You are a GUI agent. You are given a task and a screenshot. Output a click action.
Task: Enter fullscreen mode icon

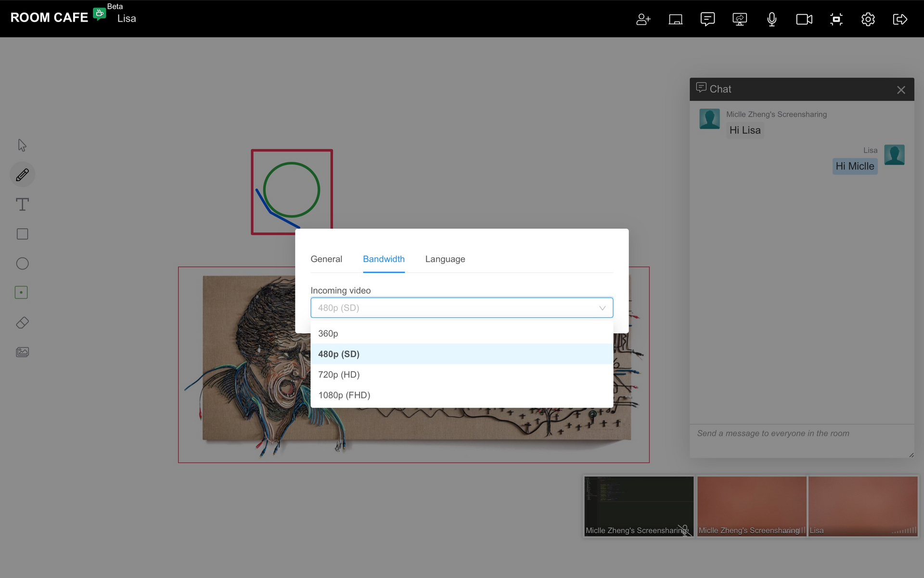coord(836,19)
